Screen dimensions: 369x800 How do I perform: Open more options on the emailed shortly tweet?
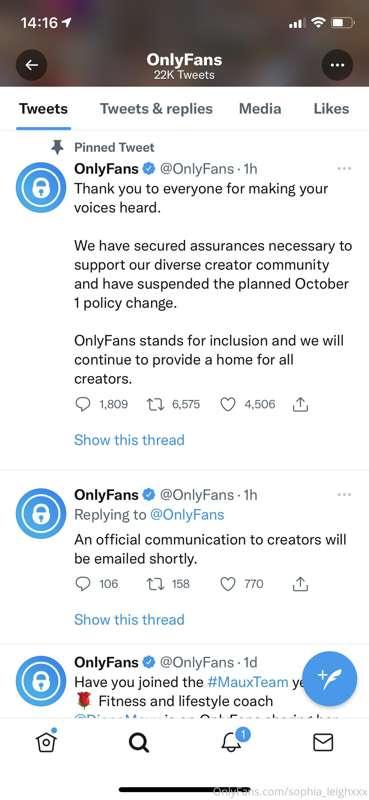click(345, 494)
